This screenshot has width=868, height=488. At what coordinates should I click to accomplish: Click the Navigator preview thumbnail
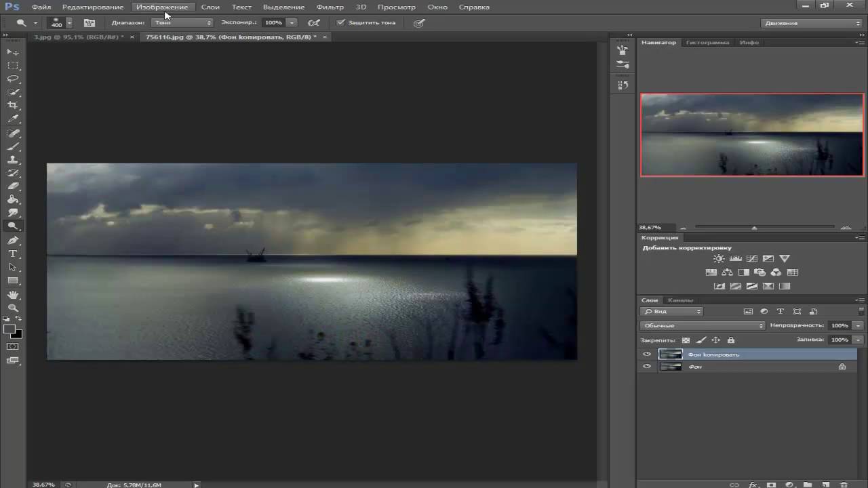click(x=752, y=135)
